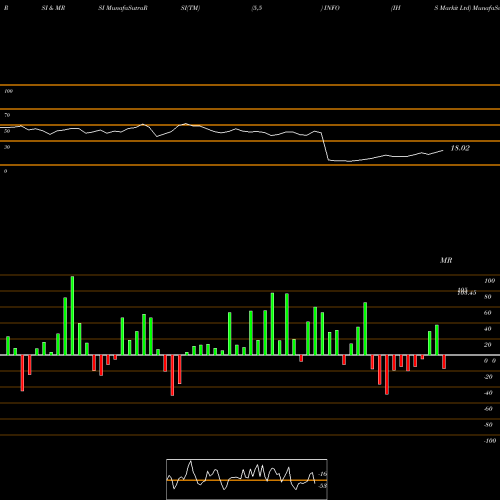Click the MR axis label 80

pyautogui.click(x=488, y=297)
